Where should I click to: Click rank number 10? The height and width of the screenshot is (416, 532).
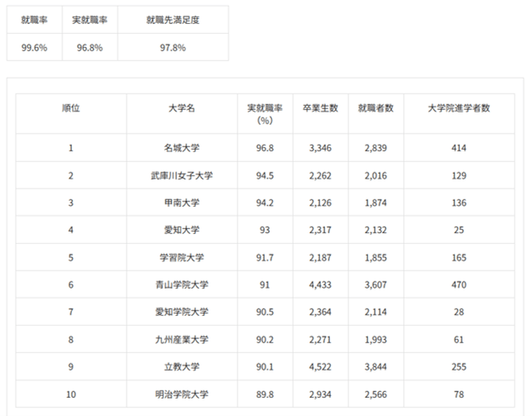click(x=71, y=394)
